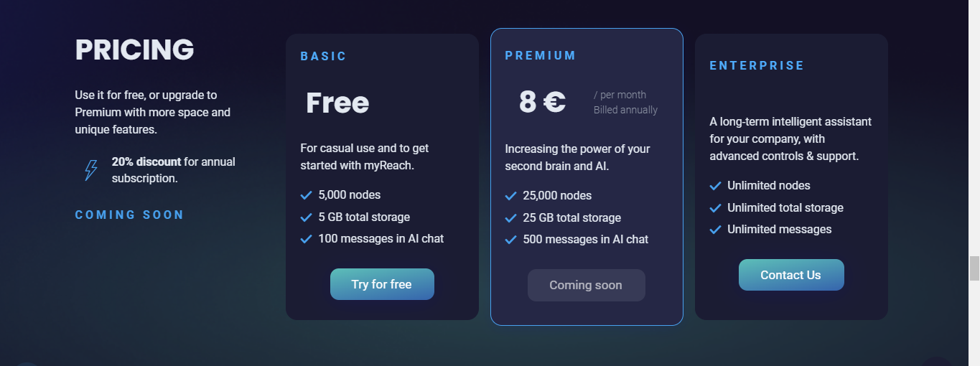Click the page's vertical scrollbar thumb
Viewport: 980px width, 366px height.
pyautogui.click(x=974, y=268)
